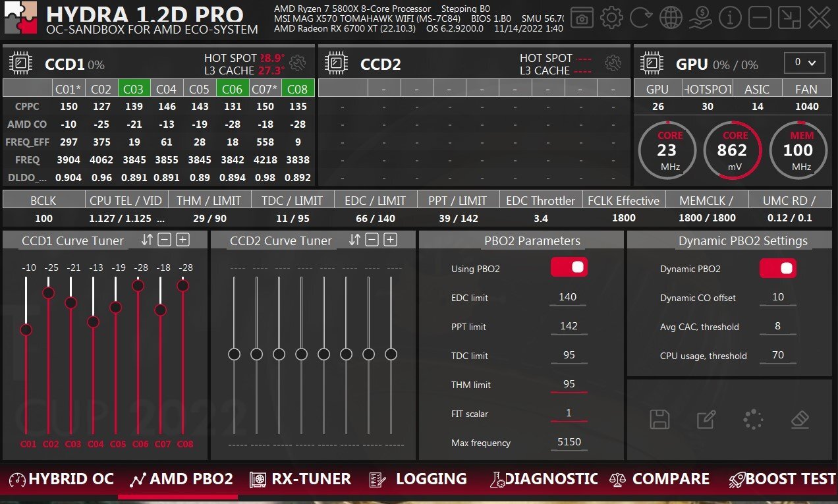Take a screenshot with the camera icon
The width and height of the screenshot is (838, 504).
tap(581, 18)
